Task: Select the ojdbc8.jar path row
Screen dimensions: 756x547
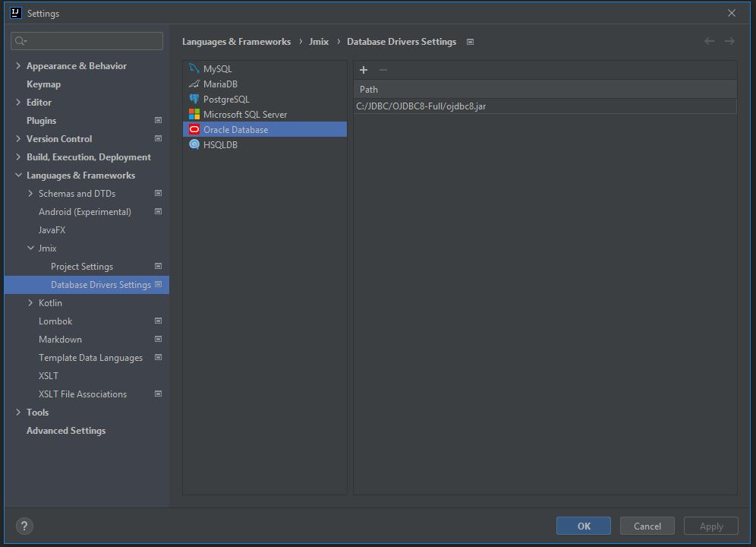Action: (x=545, y=106)
